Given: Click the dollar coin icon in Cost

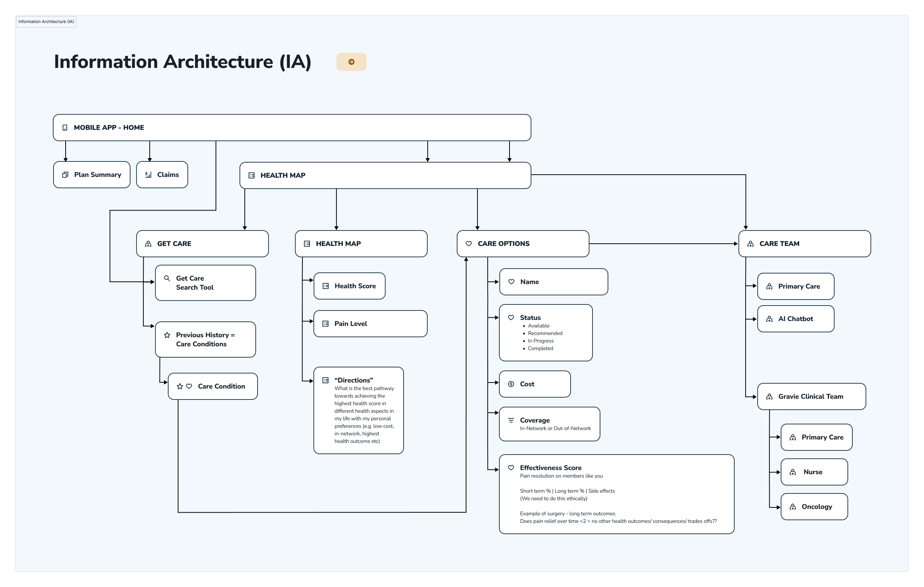Looking at the screenshot, I should (511, 384).
